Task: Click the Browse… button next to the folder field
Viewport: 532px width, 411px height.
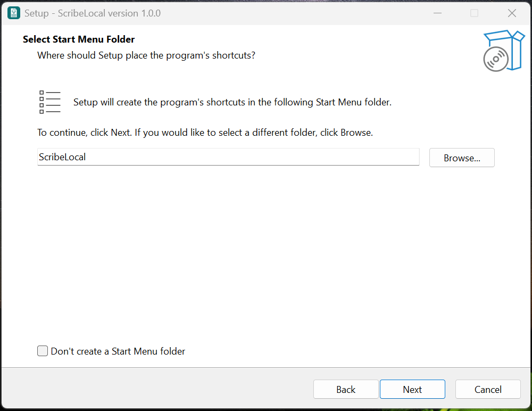Action: [461, 157]
